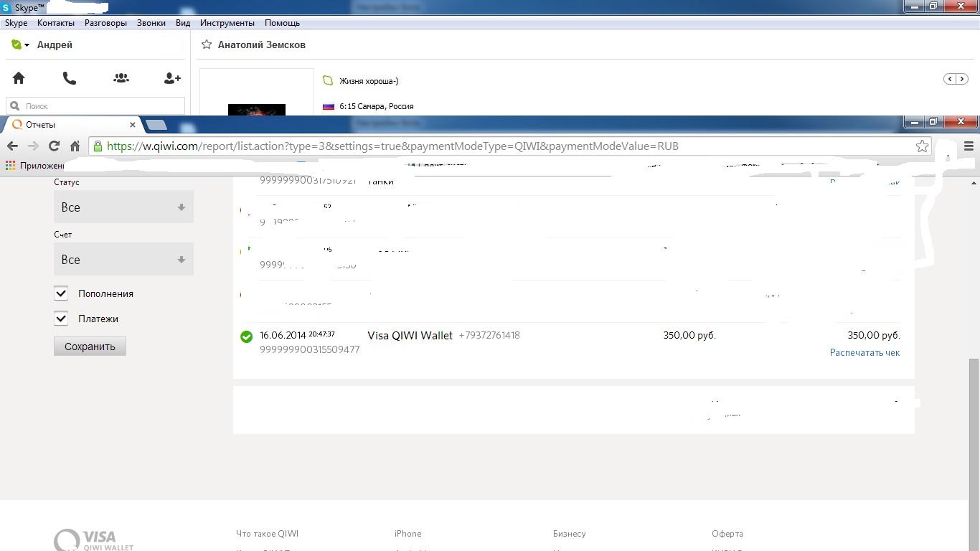Open the Помощь menu

click(x=282, y=23)
